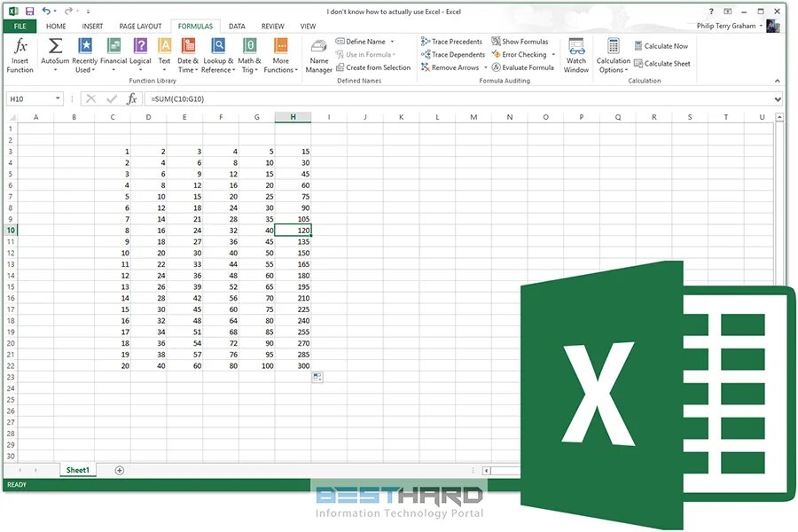Open the Name Manager
Image resolution: width=798 pixels, height=532 pixels.
point(319,56)
